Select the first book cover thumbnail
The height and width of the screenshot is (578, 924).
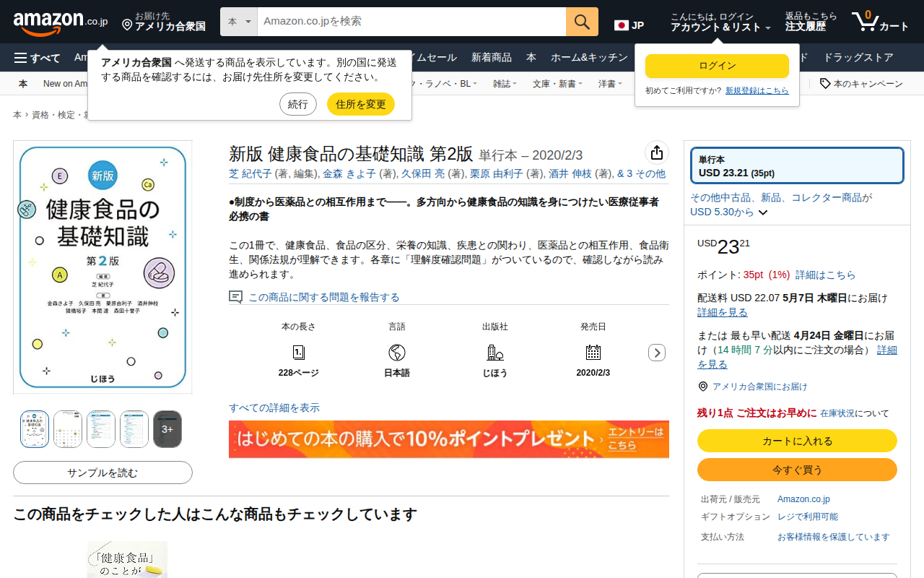[x=35, y=429]
